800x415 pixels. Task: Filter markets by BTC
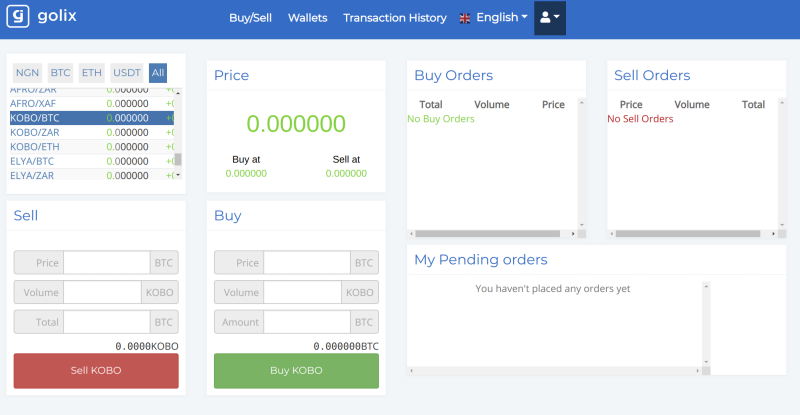pos(60,72)
